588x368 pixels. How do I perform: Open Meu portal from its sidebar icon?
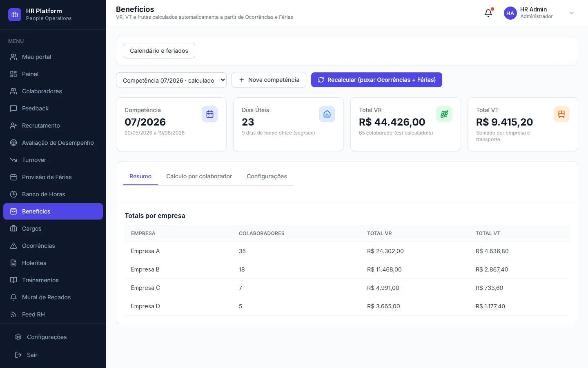point(13,57)
